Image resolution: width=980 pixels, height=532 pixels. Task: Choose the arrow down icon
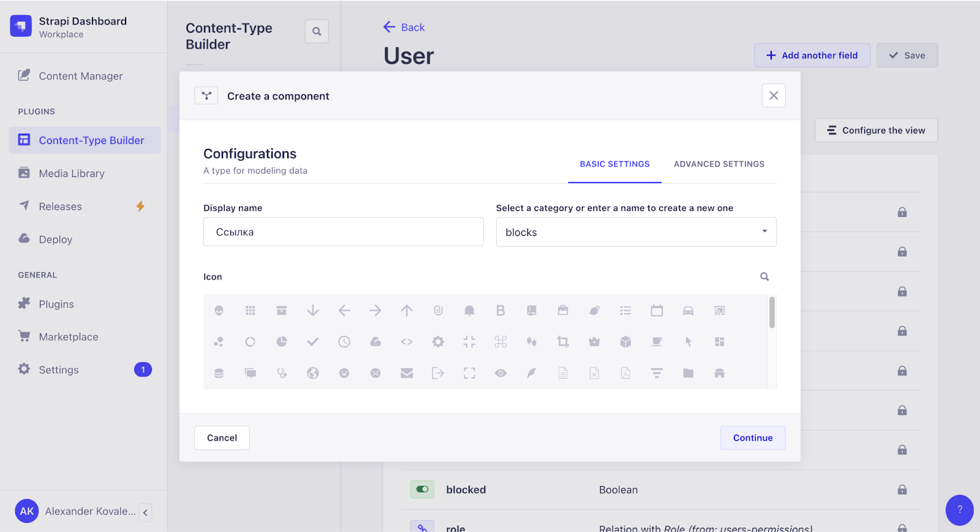313,311
